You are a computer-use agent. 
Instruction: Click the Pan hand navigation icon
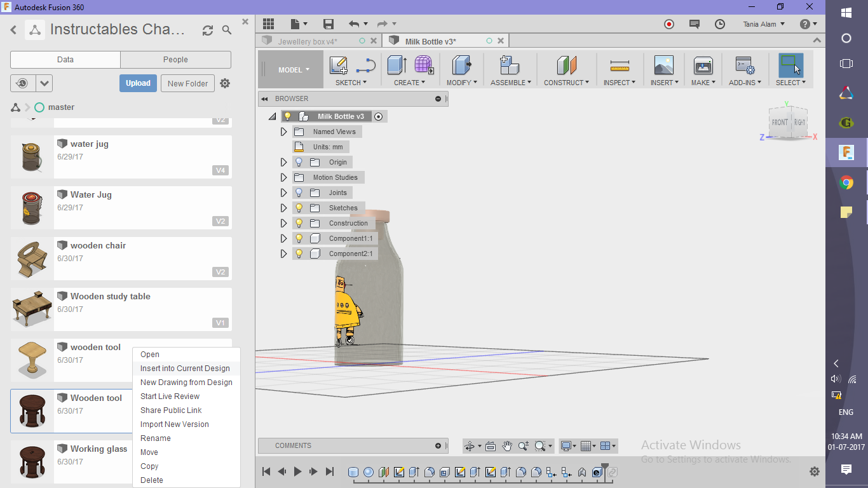point(507,446)
